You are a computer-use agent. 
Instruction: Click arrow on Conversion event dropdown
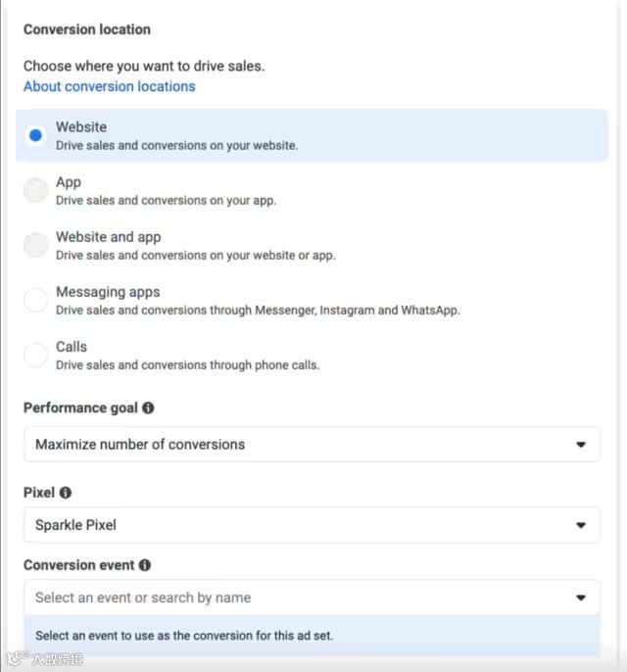[581, 598]
